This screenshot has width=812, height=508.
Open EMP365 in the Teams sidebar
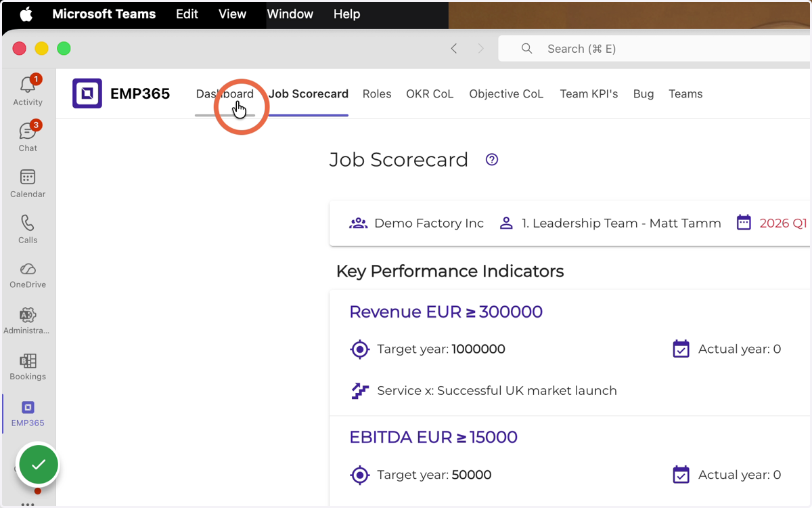pyautogui.click(x=28, y=413)
